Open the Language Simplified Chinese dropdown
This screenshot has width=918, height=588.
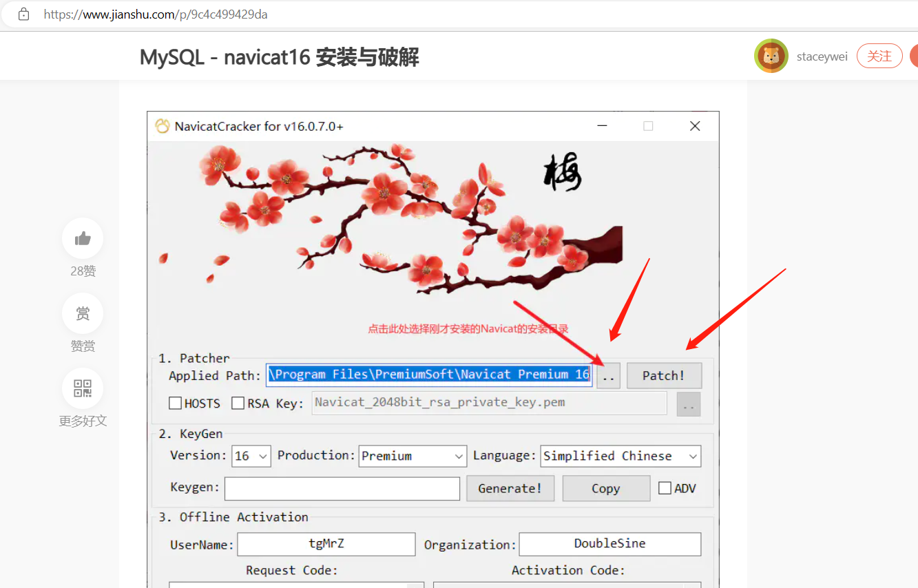coord(620,456)
